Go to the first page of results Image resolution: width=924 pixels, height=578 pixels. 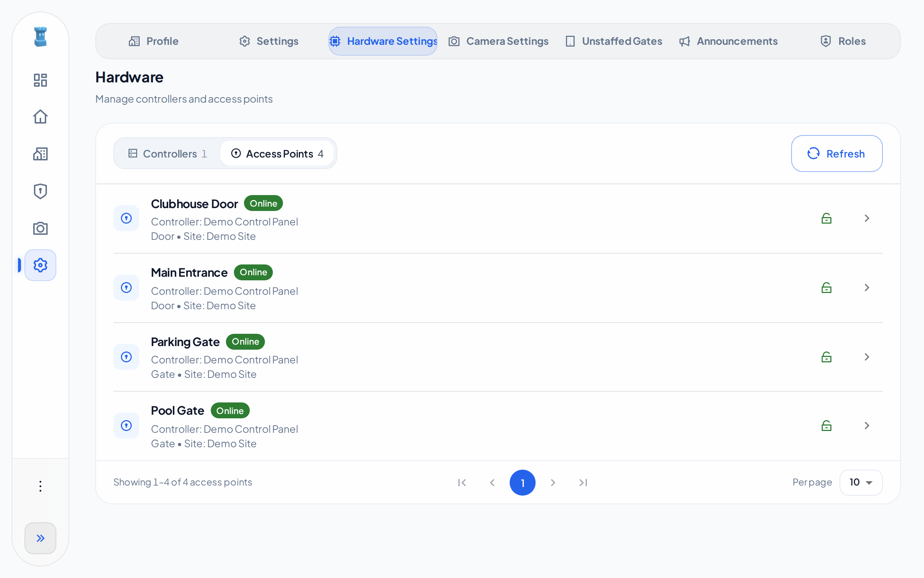462,483
